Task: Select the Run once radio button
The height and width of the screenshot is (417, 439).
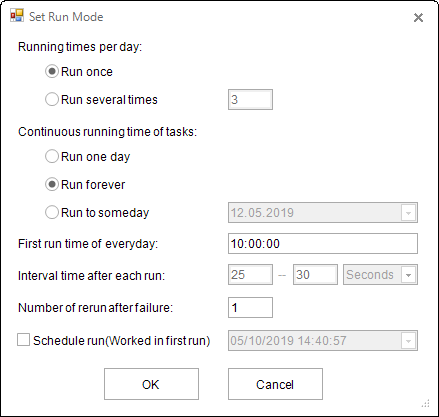Action: click(52, 71)
